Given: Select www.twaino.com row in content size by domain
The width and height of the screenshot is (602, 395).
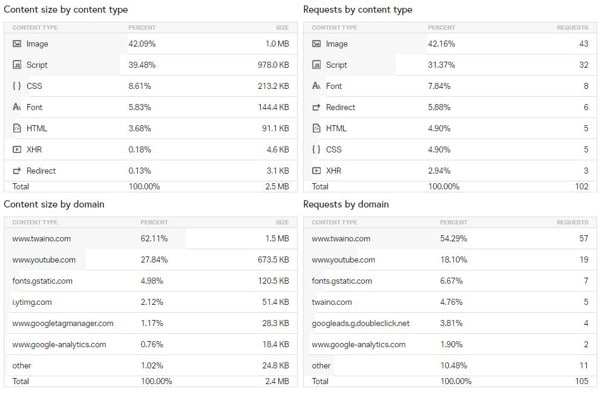Looking at the screenshot, I should pos(150,238).
